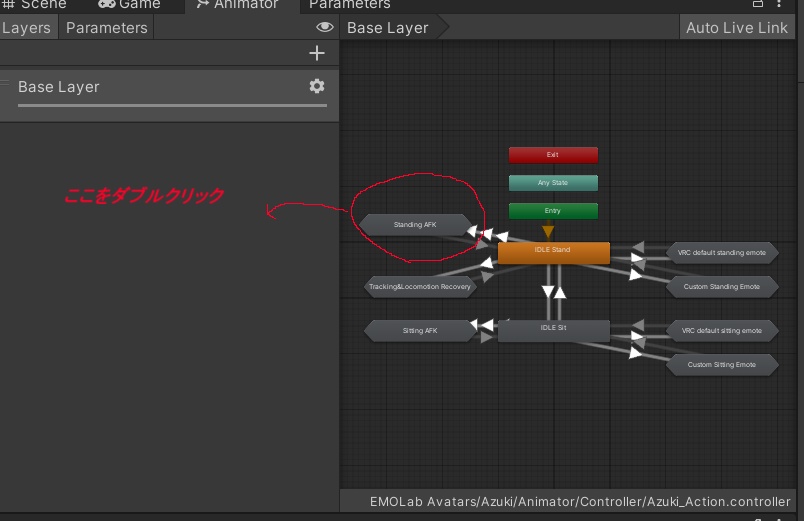The width and height of the screenshot is (804, 521).
Task: Select the IDLE Sit state node
Action: tap(554, 331)
